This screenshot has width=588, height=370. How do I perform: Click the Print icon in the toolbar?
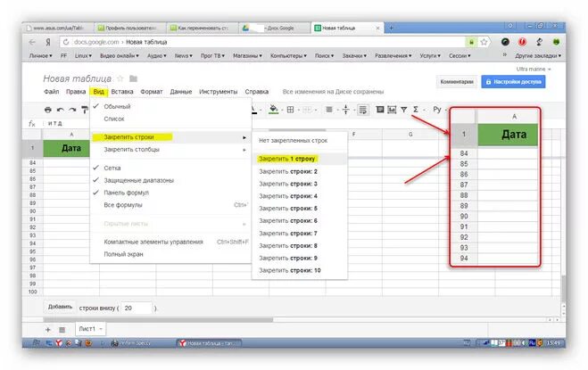(47, 110)
